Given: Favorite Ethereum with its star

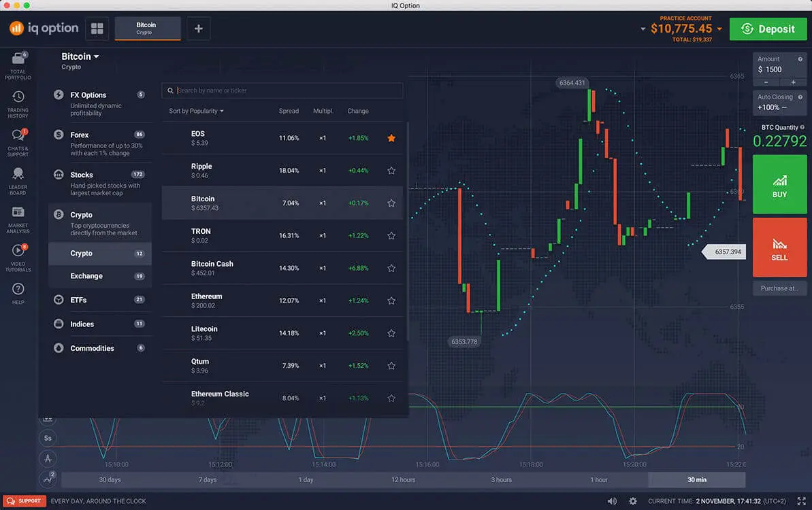Looking at the screenshot, I should 391,301.
